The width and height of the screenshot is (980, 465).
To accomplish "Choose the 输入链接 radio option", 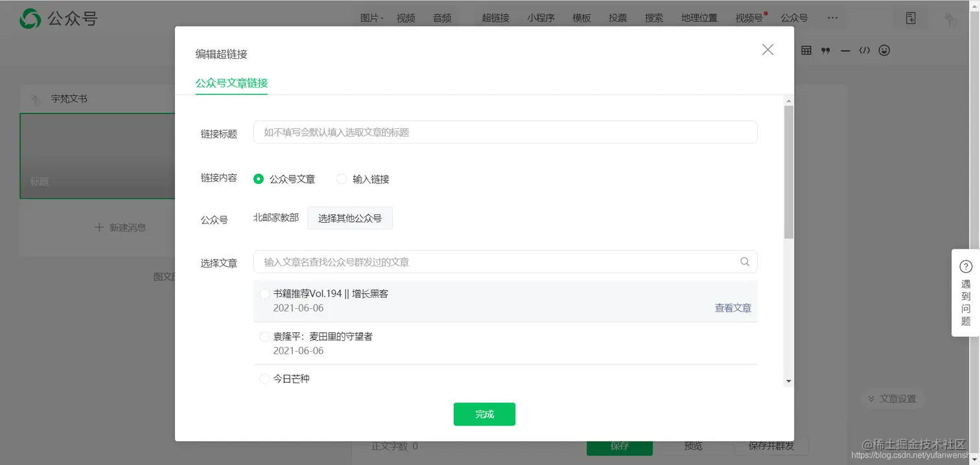I will (342, 179).
